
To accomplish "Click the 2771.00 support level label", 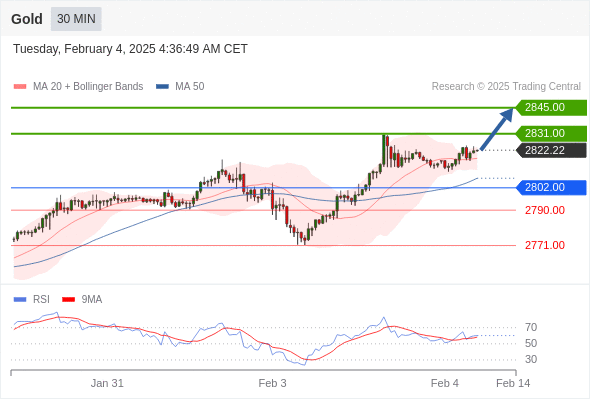I will 545,245.
